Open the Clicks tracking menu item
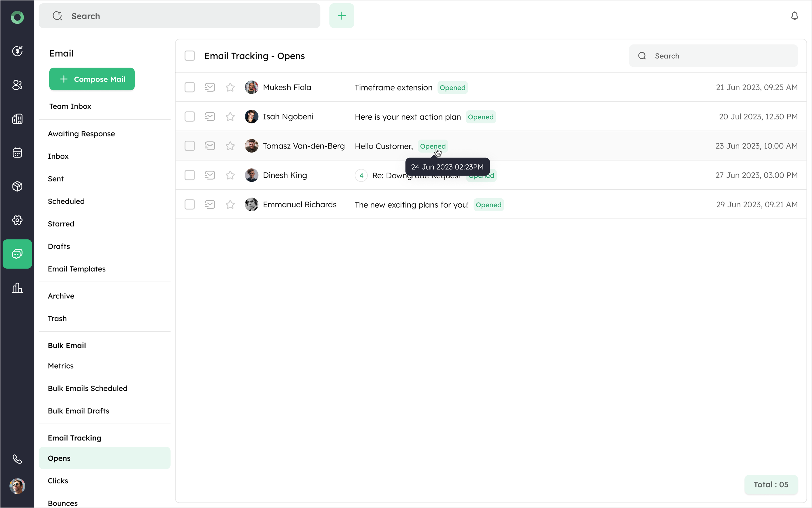This screenshot has height=508, width=812. 58,480
